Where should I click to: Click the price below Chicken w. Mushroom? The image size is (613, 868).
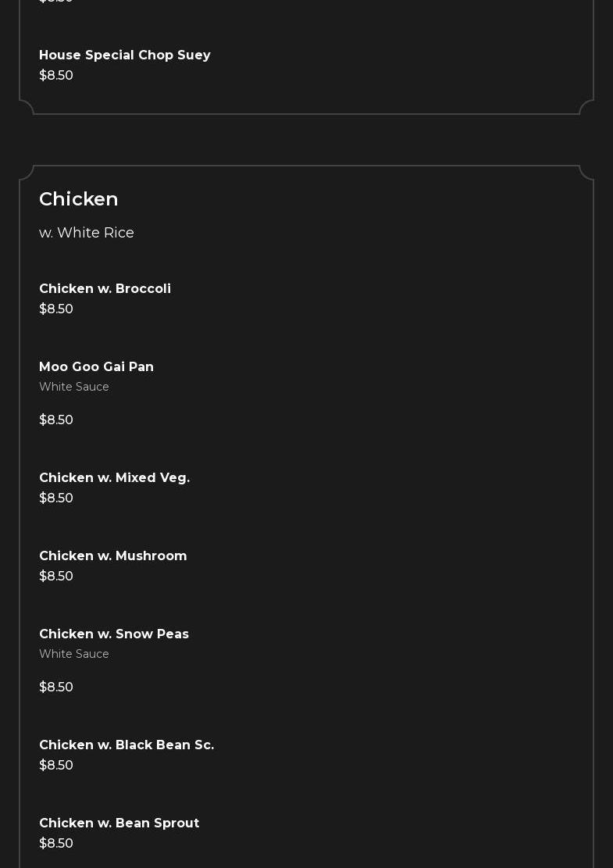click(56, 577)
